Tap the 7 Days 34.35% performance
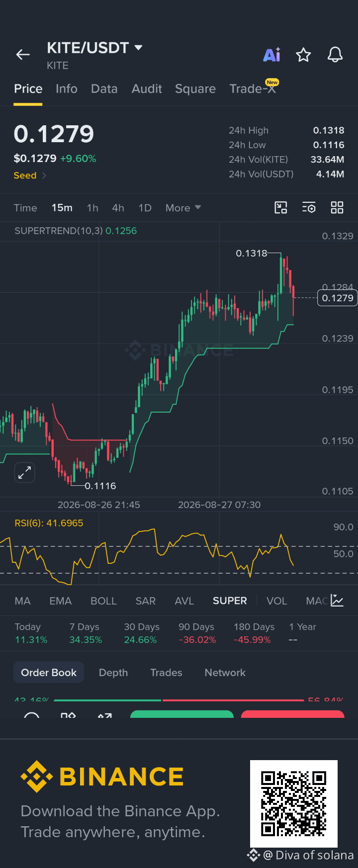The width and height of the screenshot is (358, 868). [86, 633]
